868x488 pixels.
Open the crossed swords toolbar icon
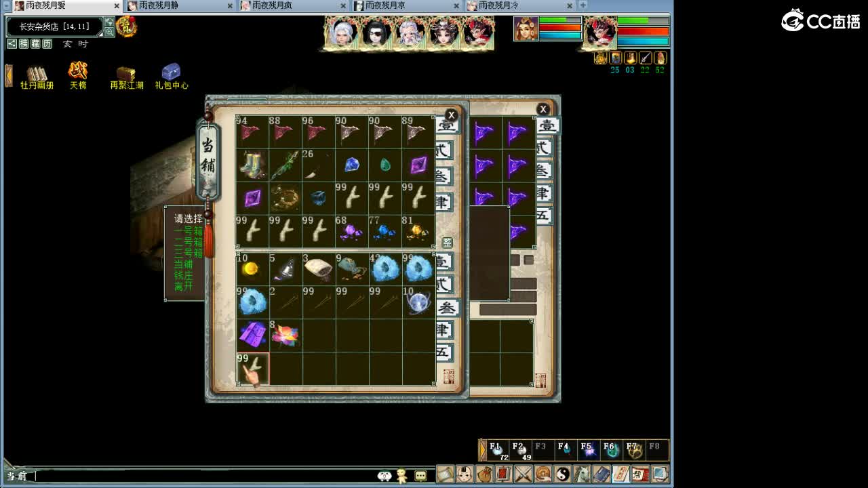[524, 474]
